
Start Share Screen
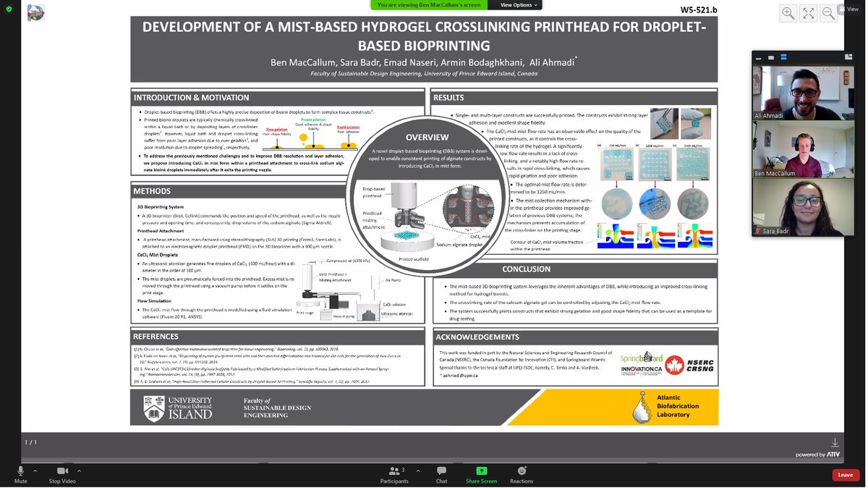click(481, 474)
